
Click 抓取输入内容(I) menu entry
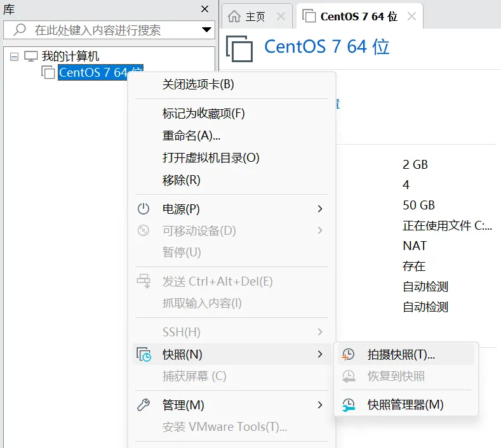click(x=232, y=303)
